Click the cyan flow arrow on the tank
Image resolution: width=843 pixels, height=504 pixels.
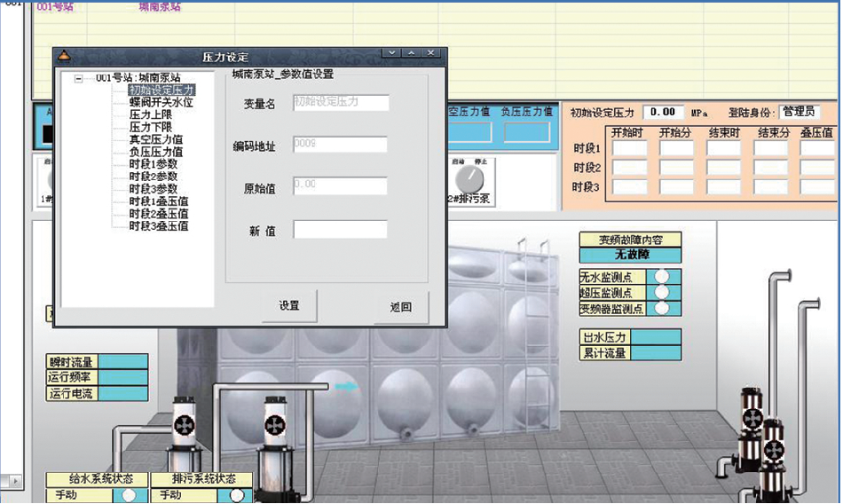345,386
